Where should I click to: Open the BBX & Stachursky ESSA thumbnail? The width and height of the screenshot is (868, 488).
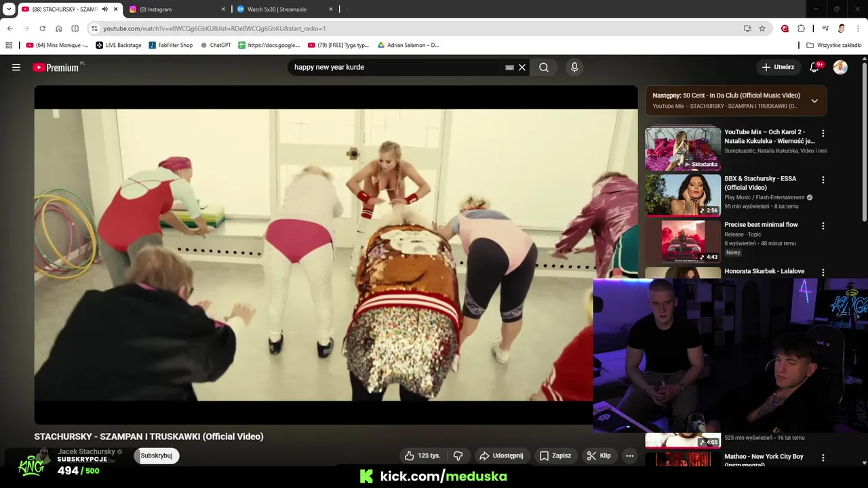pyautogui.click(x=683, y=195)
